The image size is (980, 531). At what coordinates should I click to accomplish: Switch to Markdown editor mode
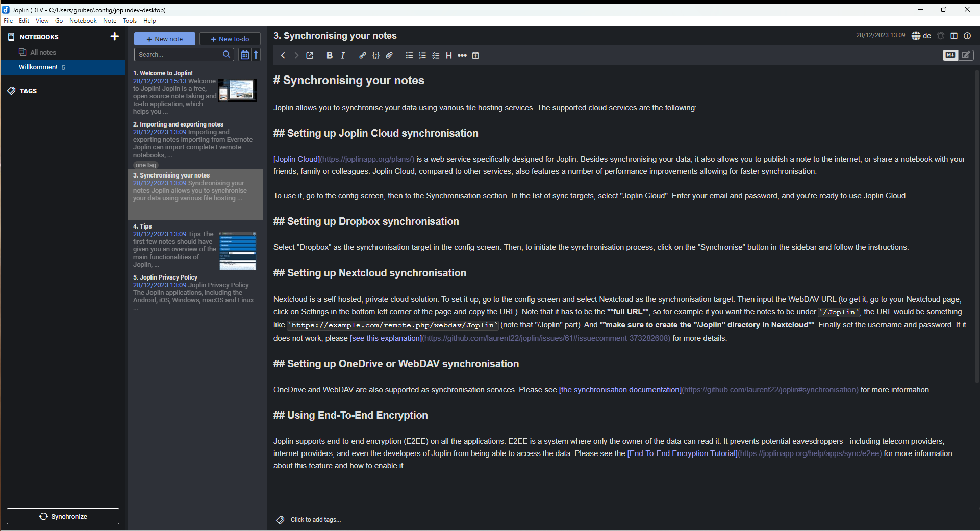950,55
